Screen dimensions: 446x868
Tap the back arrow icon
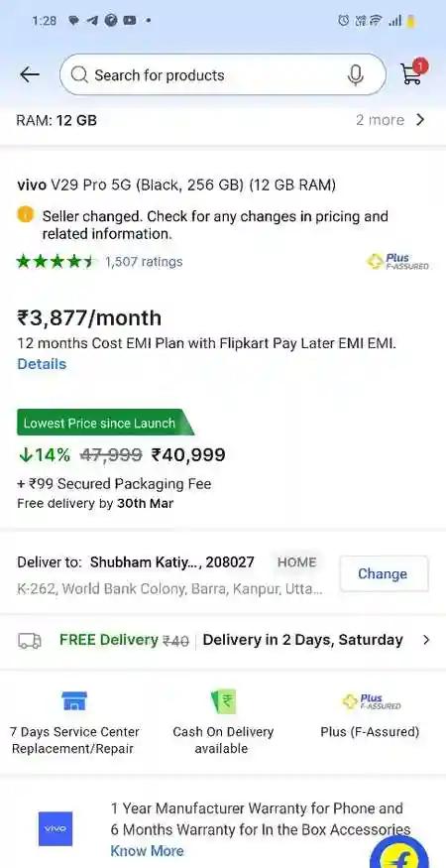(x=30, y=74)
